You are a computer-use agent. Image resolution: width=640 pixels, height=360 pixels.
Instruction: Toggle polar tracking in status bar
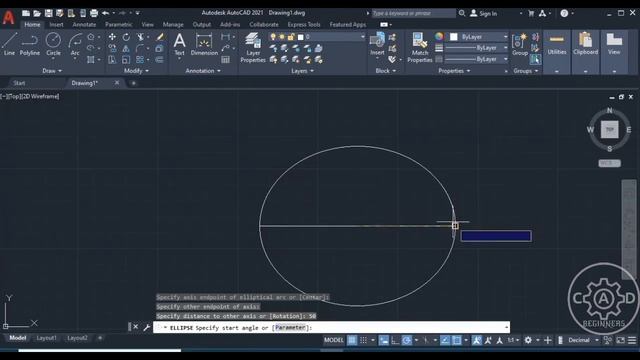coord(407,340)
